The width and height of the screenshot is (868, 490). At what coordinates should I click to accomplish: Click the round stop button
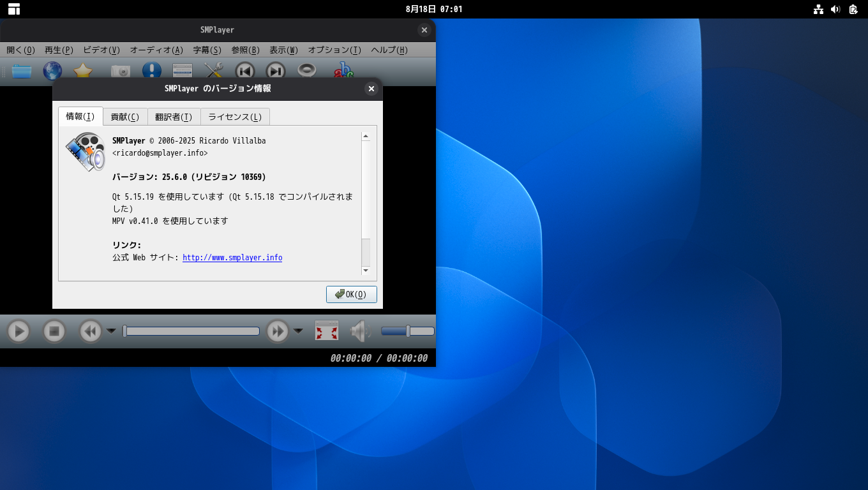[x=54, y=331]
